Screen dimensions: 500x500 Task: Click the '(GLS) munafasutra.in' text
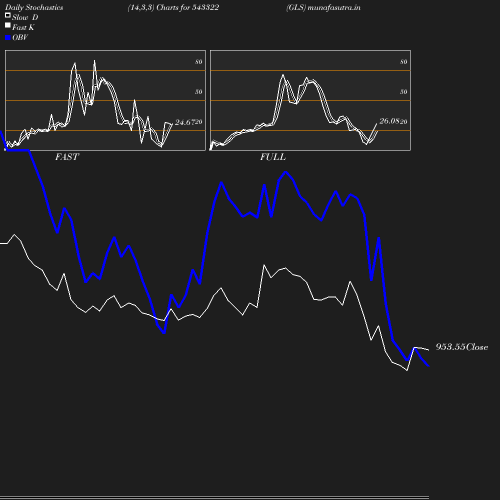coord(323,8)
